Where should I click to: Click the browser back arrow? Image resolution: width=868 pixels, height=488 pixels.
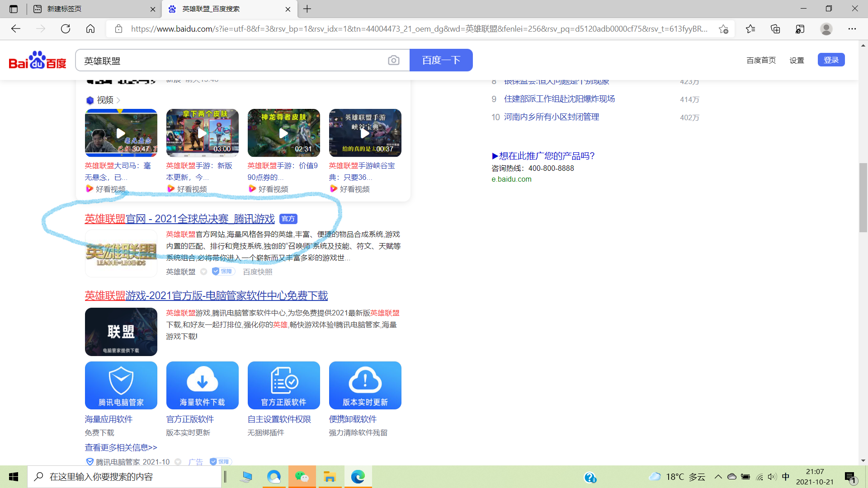[x=16, y=29]
